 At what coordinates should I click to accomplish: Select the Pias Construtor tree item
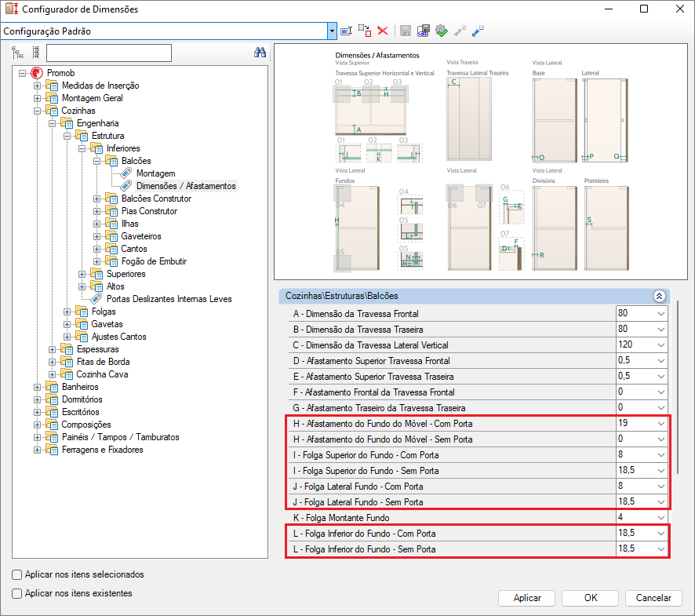click(149, 211)
